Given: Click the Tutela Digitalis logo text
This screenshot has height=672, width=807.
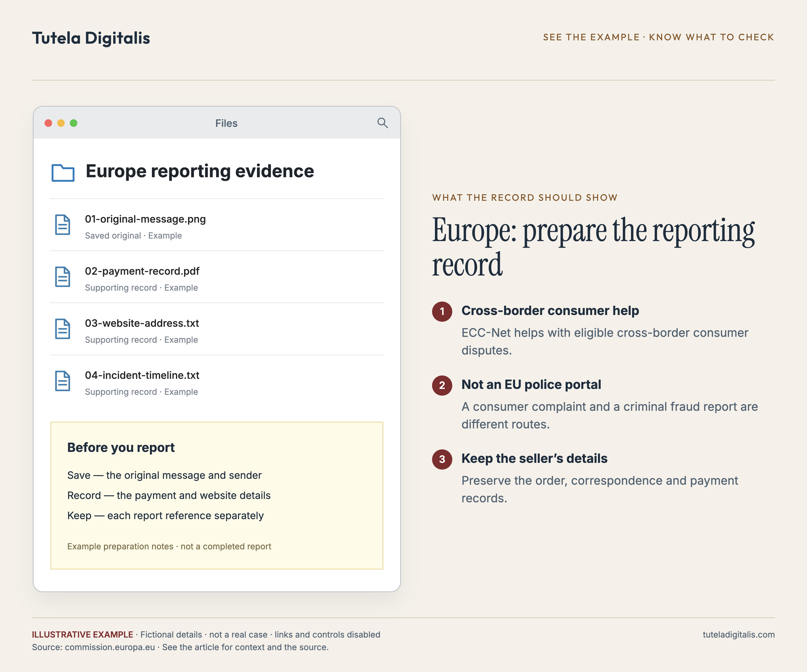Looking at the screenshot, I should tap(91, 38).
